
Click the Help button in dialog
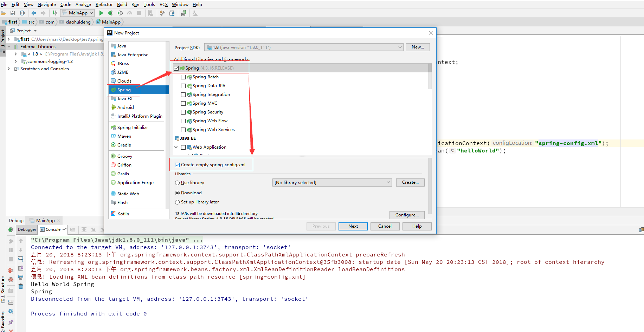[x=417, y=226]
